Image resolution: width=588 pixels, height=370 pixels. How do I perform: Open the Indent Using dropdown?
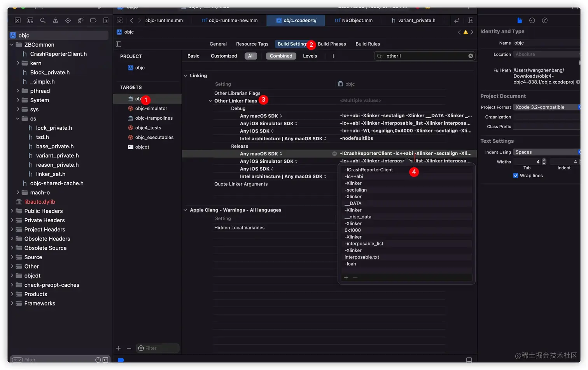coord(547,152)
